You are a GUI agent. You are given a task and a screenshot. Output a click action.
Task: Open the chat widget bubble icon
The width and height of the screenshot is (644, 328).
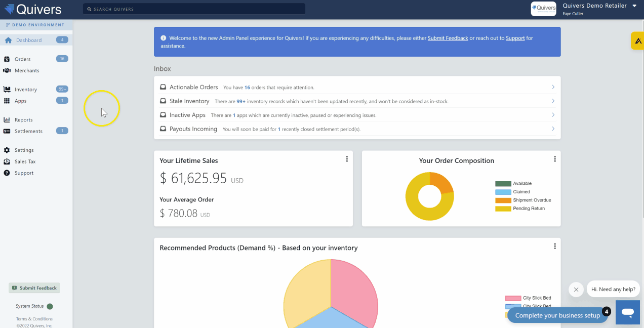(x=628, y=312)
